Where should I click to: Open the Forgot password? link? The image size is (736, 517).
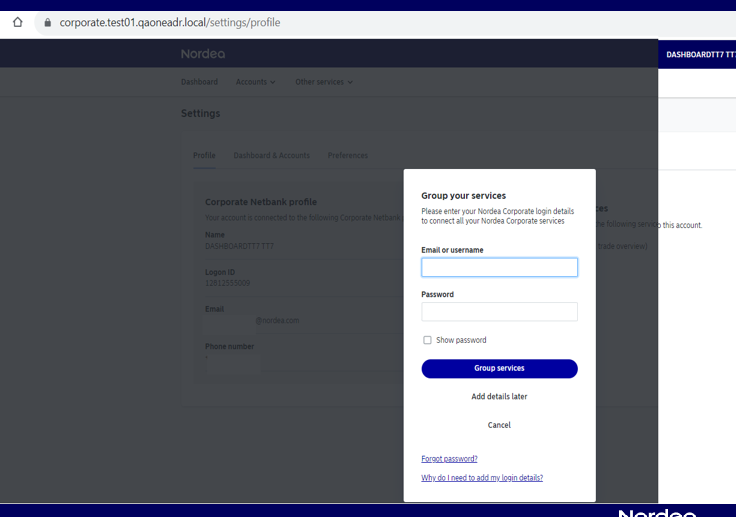click(x=449, y=459)
